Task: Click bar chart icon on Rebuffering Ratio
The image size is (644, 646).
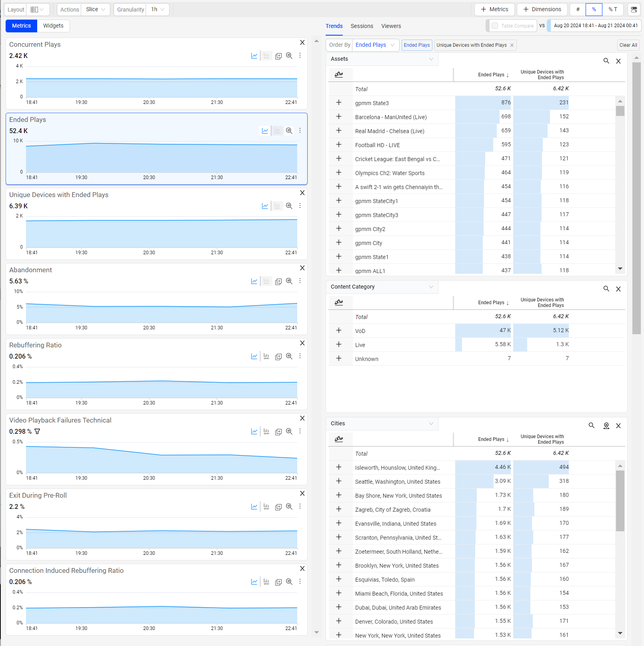Action: tap(266, 356)
